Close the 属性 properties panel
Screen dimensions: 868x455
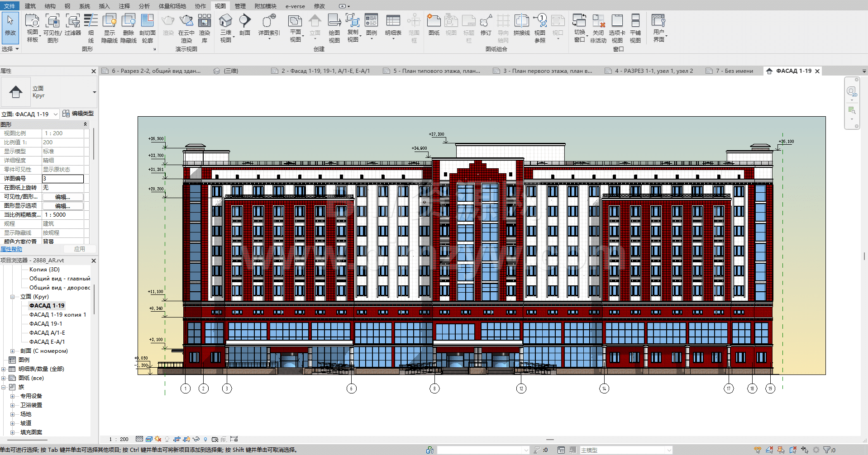(x=94, y=71)
